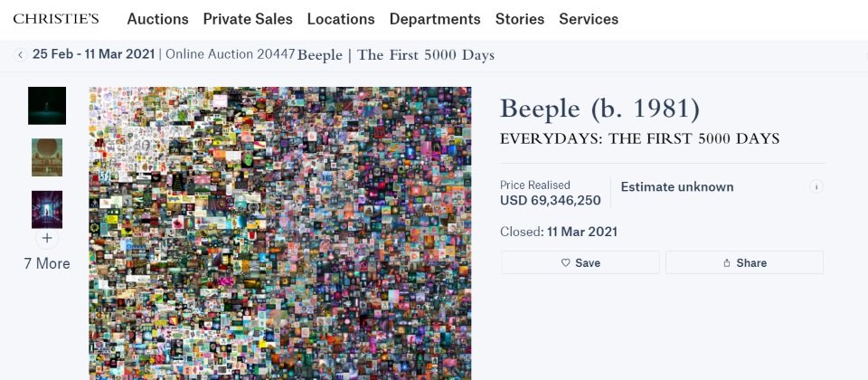This screenshot has width=868, height=380.
Task: Save this lot with the heart button
Action: click(x=580, y=262)
